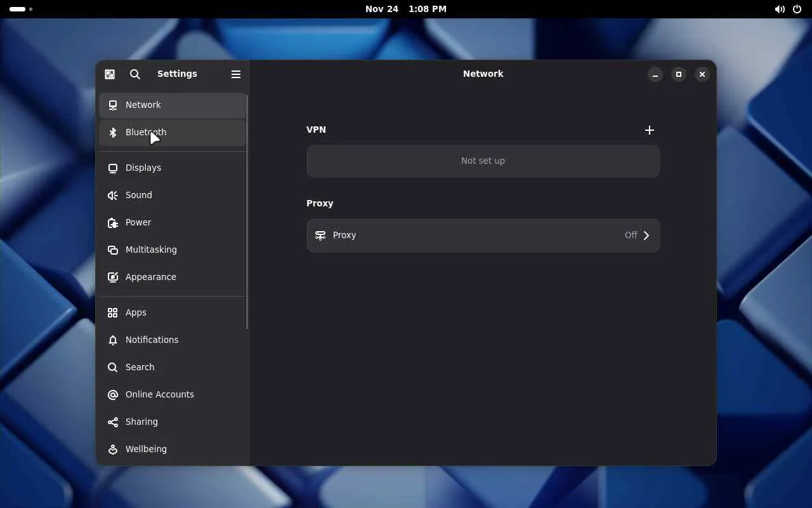Image resolution: width=812 pixels, height=508 pixels.
Task: Open the clock and calendar menu
Action: [x=406, y=9]
